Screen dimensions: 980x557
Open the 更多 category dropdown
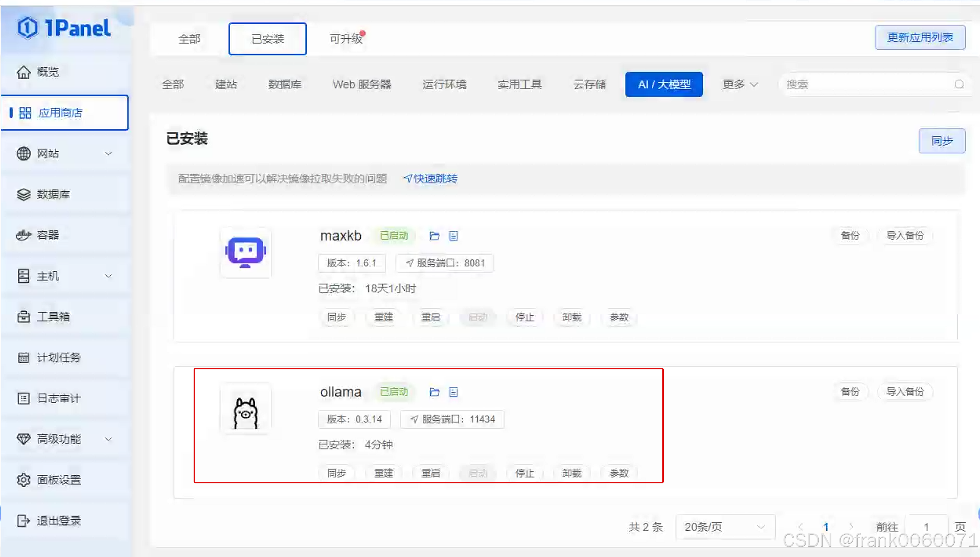pyautogui.click(x=739, y=84)
